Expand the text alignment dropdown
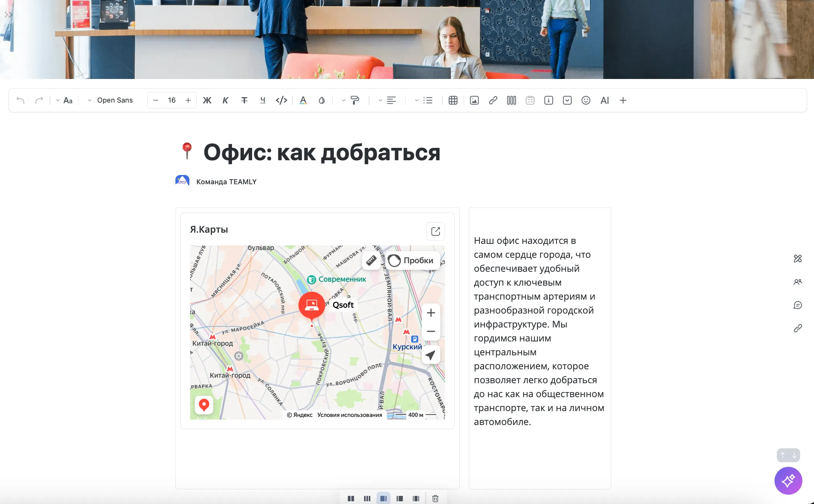 point(380,101)
